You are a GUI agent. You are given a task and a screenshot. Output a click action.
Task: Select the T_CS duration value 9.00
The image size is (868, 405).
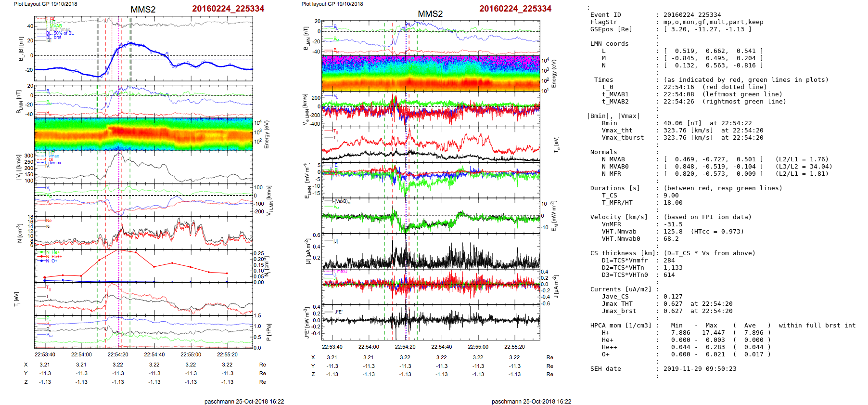tap(671, 196)
